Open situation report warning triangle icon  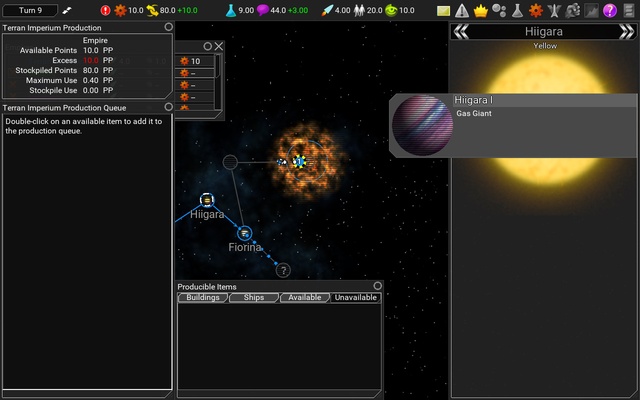coord(462,11)
